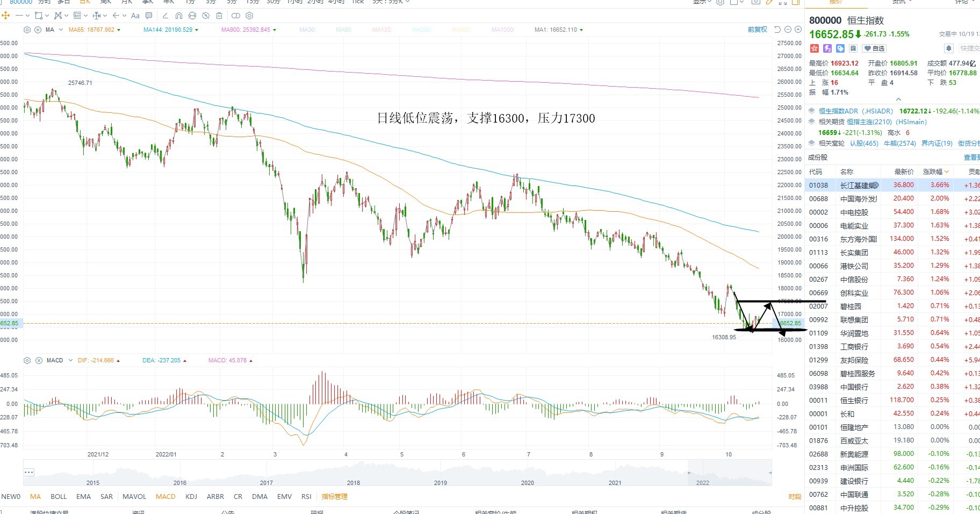Expand the line tool options arrow
The image size is (980, 514).
tap(27, 16)
